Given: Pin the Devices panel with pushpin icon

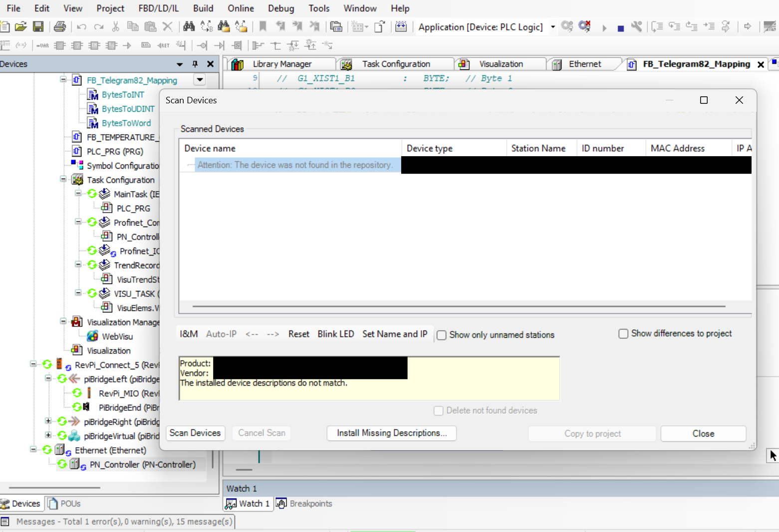Looking at the screenshot, I should [195, 64].
